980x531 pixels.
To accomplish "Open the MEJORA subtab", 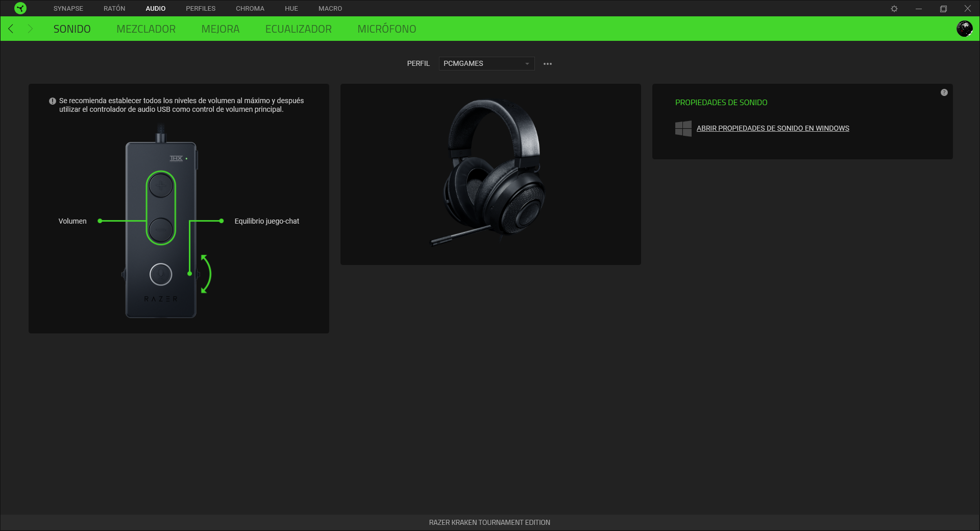I will pos(220,29).
